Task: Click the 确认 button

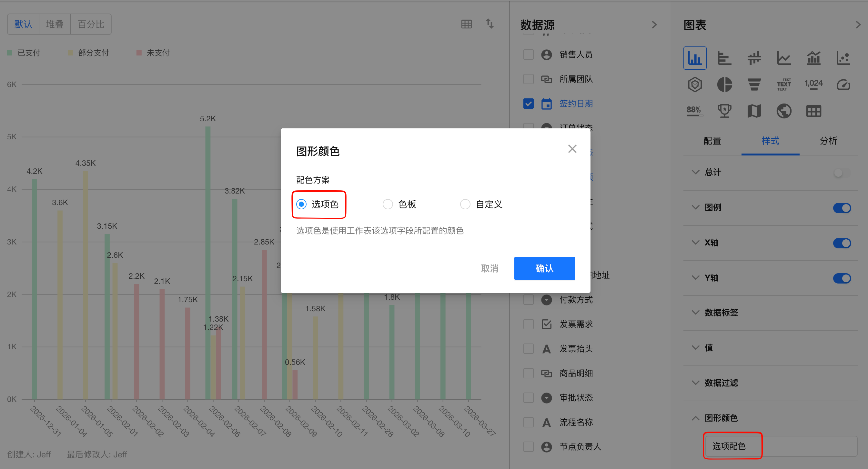Action: click(544, 268)
